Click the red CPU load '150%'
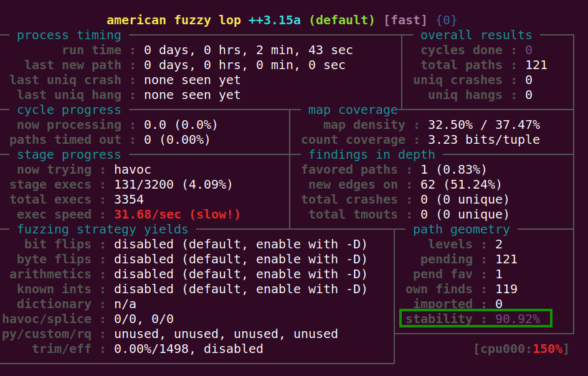The width and height of the screenshot is (588, 376). tap(548, 349)
